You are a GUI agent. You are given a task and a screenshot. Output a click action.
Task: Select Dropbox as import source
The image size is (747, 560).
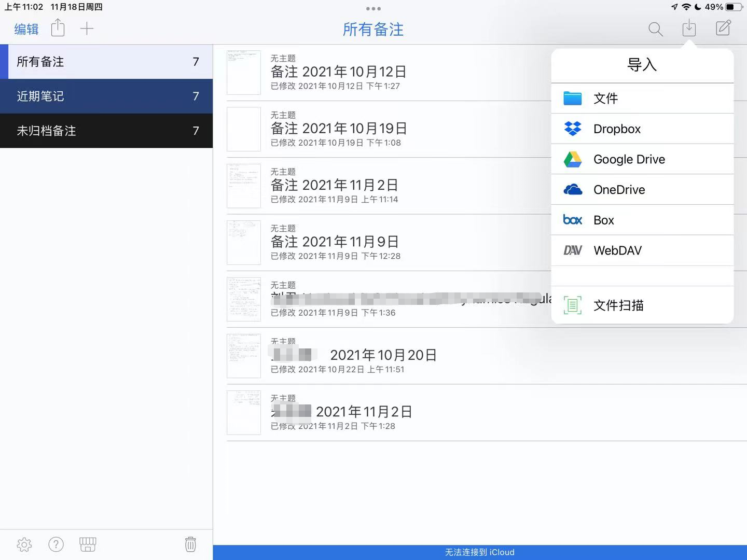tap(642, 129)
